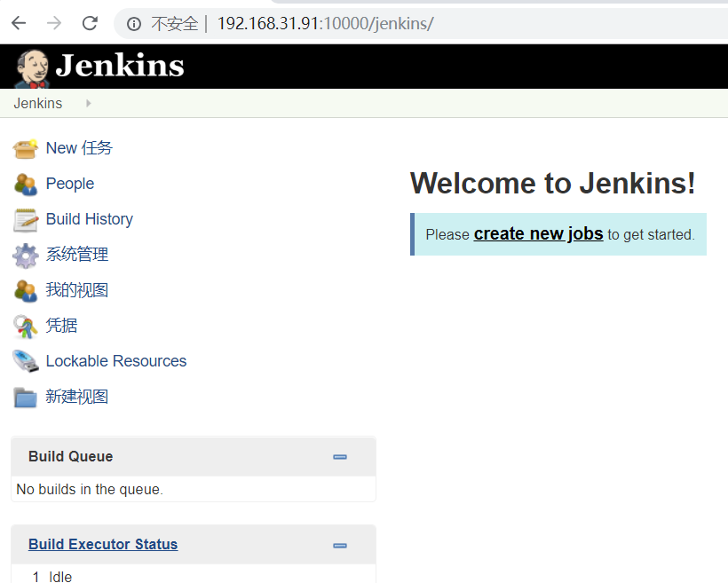Click the Build History notepad icon
This screenshot has width=728, height=583.
pos(26,219)
